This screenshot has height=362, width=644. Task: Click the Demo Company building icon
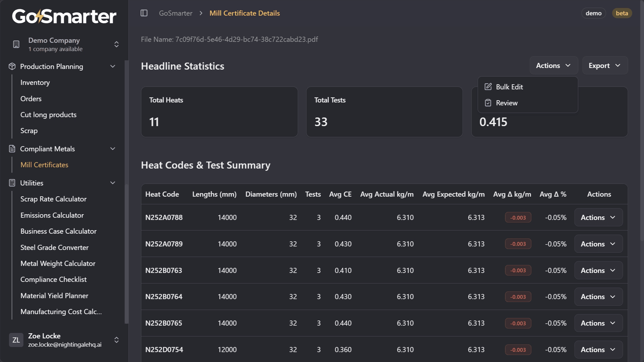pos(16,44)
